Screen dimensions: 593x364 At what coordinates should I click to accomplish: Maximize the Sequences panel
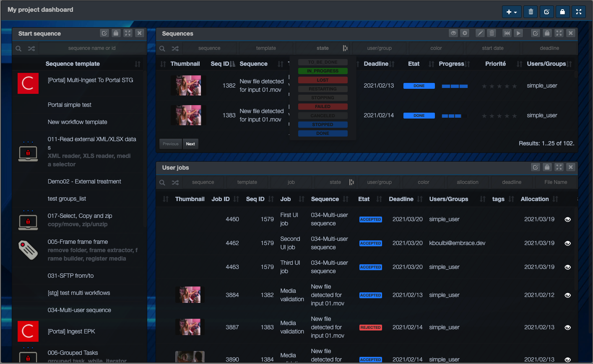click(559, 33)
